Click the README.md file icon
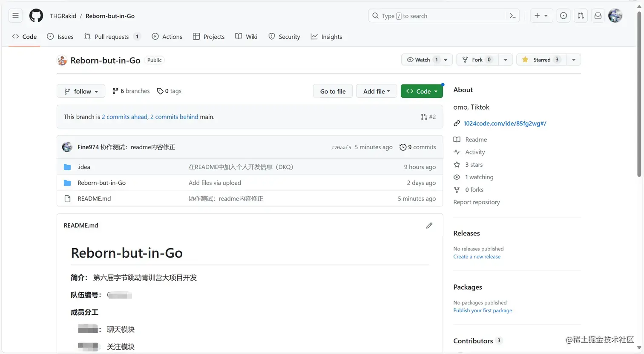The width and height of the screenshot is (644, 354). click(67, 199)
